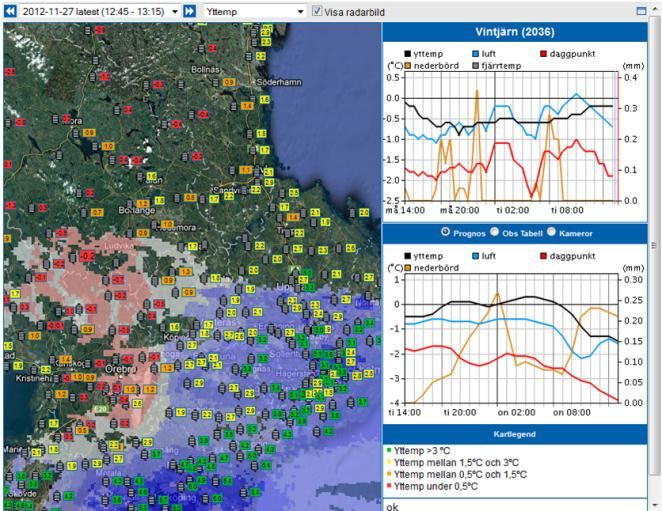Click the right panel vertical scrollbar
662x511 pixels.
pyautogui.click(x=653, y=245)
